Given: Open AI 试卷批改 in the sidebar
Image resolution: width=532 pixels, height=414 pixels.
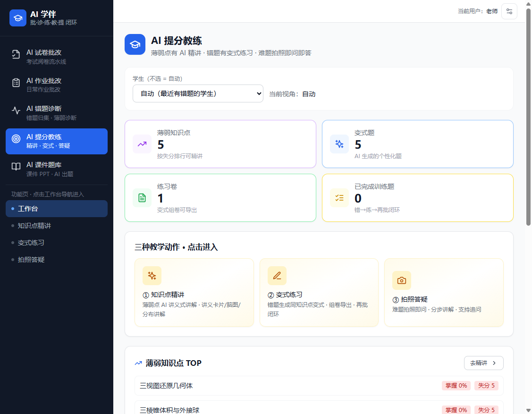Looking at the screenshot, I should pos(57,57).
